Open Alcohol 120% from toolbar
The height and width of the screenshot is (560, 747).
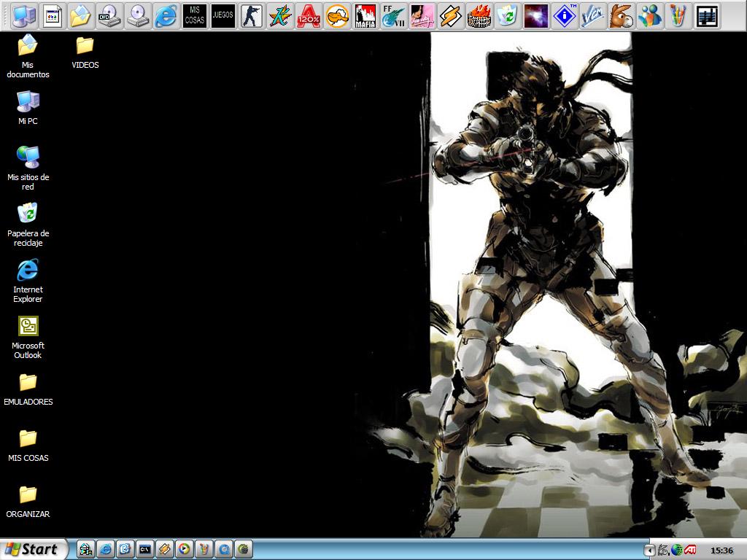[308, 15]
